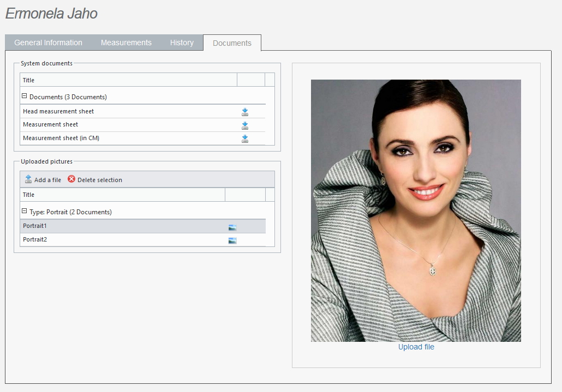562x392 pixels.
Task: Select the Portrait1 row
Action: [142, 226]
